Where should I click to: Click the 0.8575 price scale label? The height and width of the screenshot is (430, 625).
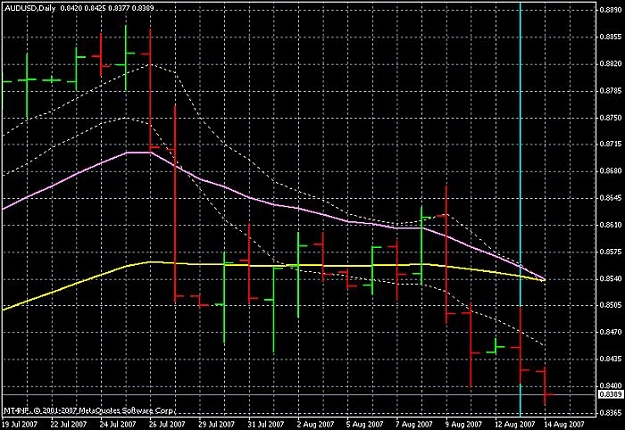tap(611, 252)
